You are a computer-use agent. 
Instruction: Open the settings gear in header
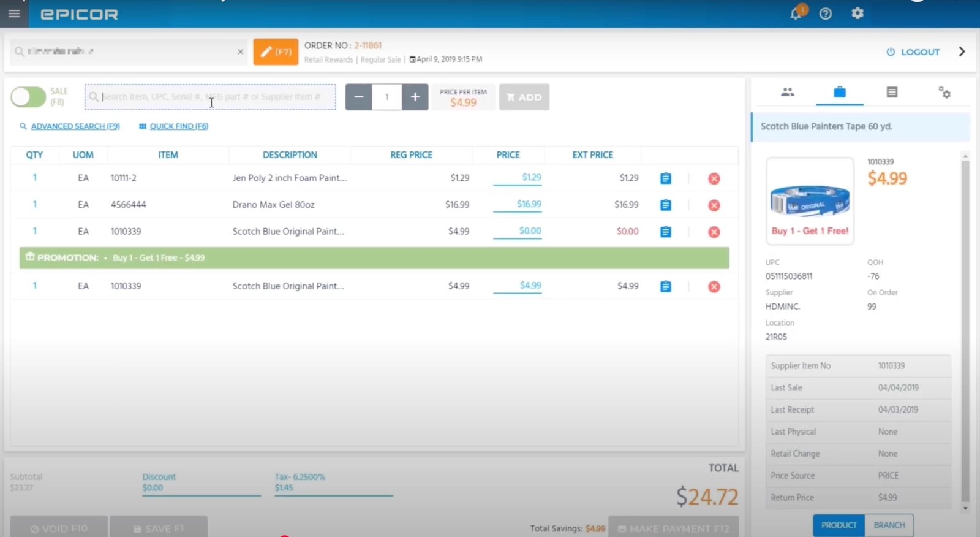[x=858, y=13]
